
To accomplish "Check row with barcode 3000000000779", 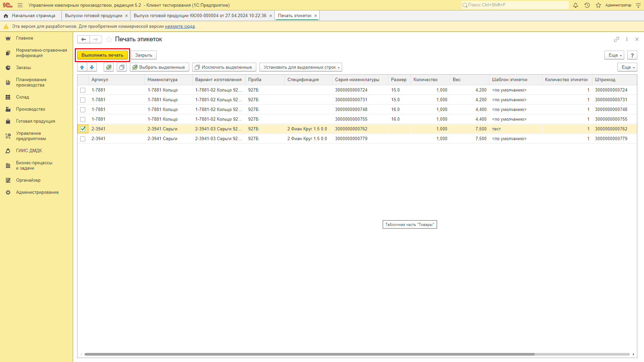I will 83,139.
